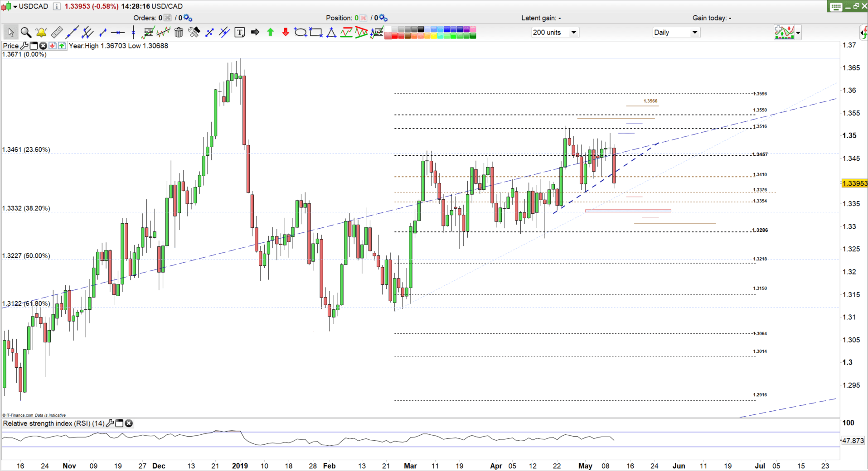Open RSI indicator wrench settings
Viewport: 868px width, 471px height.
pos(110,423)
